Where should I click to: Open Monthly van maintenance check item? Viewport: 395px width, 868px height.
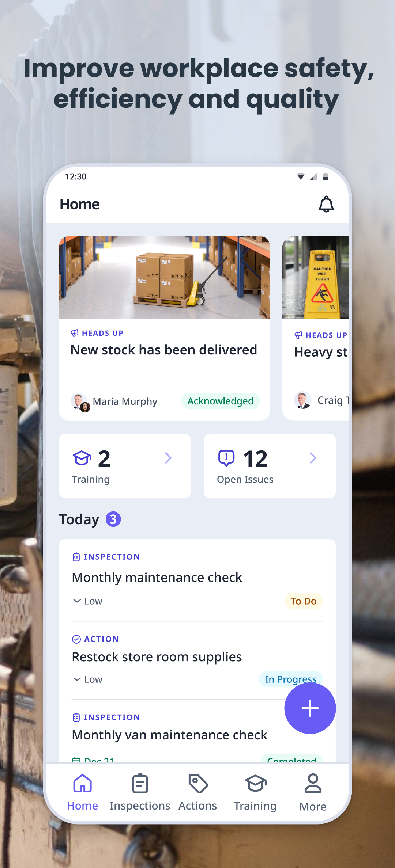pyautogui.click(x=169, y=735)
